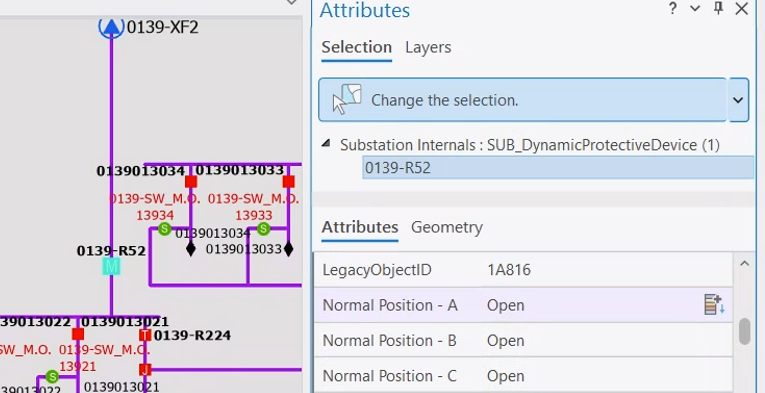The image size is (765, 393).
Task: Switch to the Layers tab
Action: click(428, 47)
